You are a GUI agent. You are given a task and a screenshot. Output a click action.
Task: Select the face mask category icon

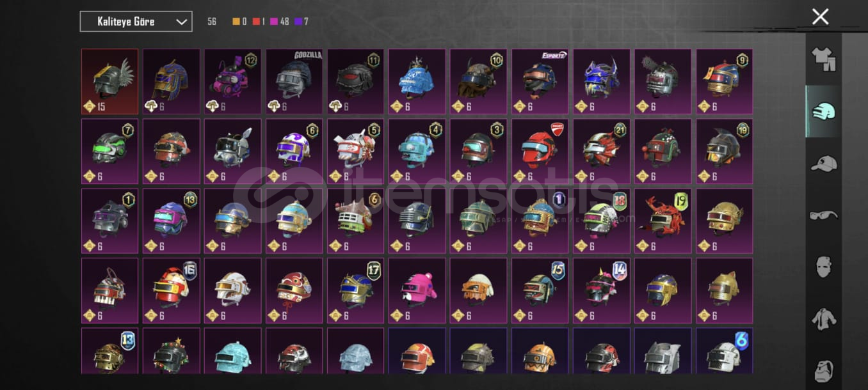[824, 266]
